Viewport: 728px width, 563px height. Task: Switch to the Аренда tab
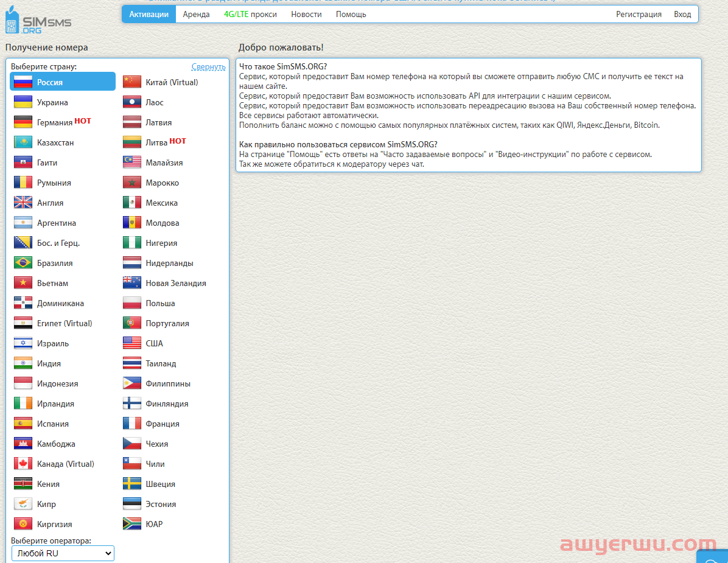point(196,15)
